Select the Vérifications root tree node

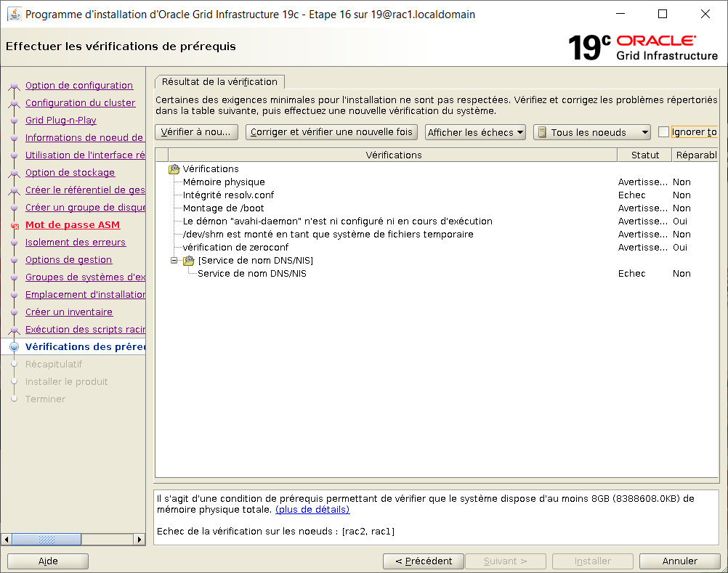(x=210, y=169)
